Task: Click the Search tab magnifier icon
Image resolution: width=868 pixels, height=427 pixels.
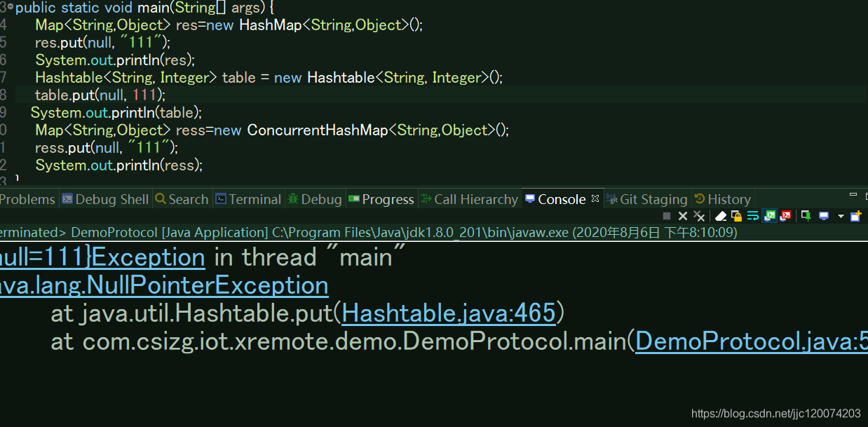Action: [x=161, y=199]
